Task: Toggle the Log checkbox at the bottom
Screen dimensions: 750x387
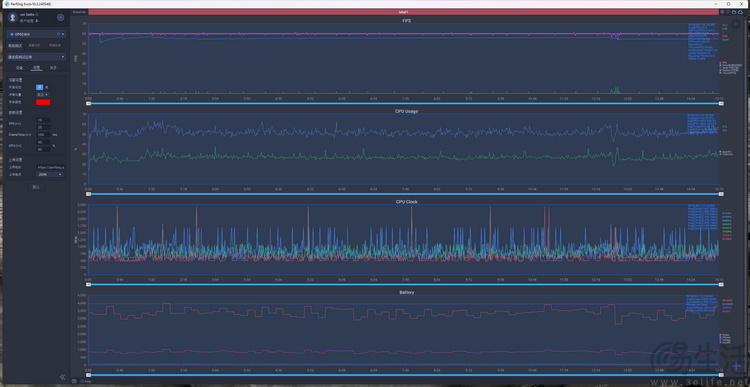Action: (x=81, y=381)
